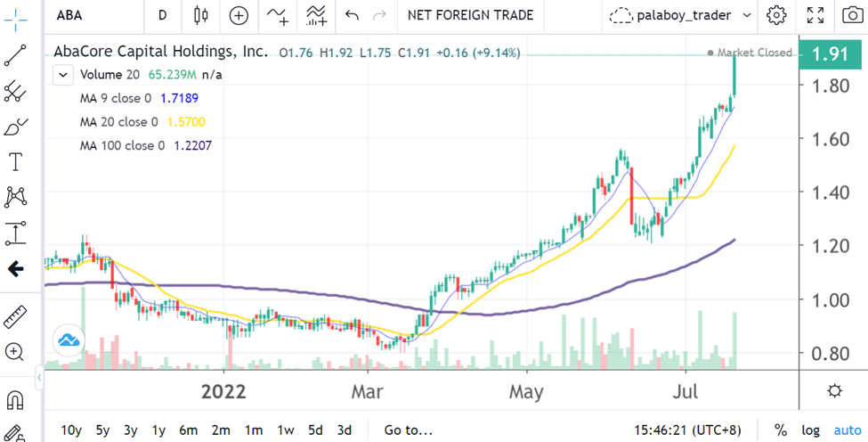Screen dimensions: 868x442
Task: Open chart settings gear in top toolbar
Action: (776, 15)
